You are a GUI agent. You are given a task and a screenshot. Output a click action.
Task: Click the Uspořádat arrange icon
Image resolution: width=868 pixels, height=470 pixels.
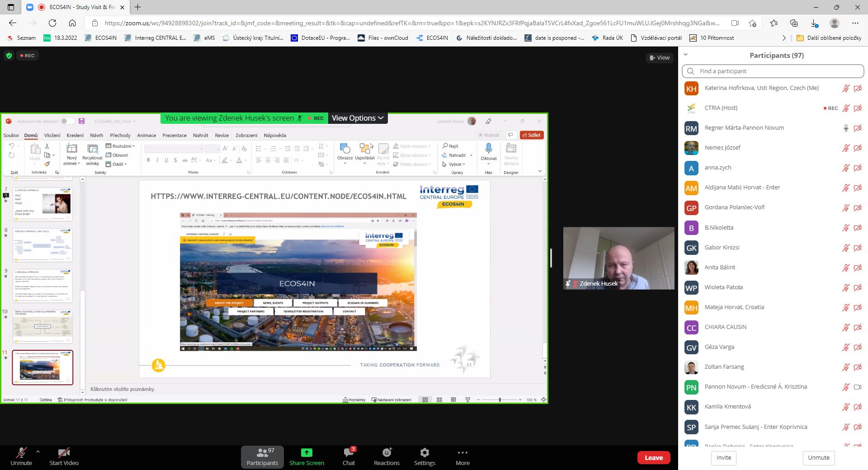364,148
